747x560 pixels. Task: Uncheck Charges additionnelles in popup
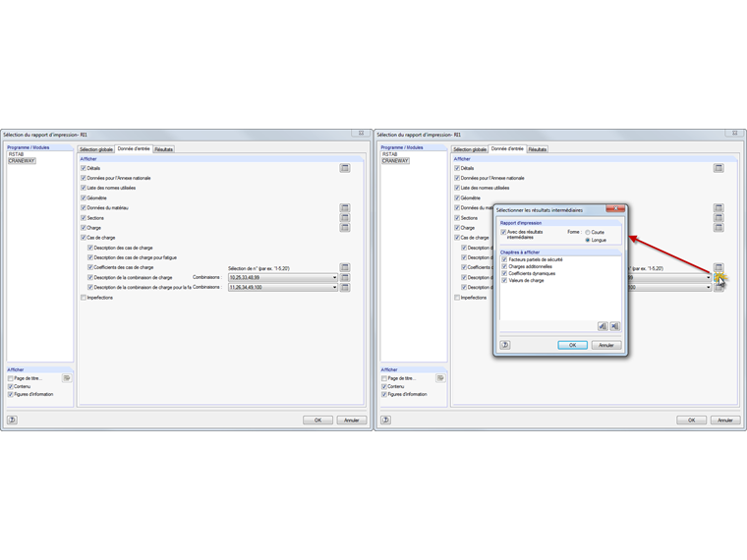coord(504,266)
